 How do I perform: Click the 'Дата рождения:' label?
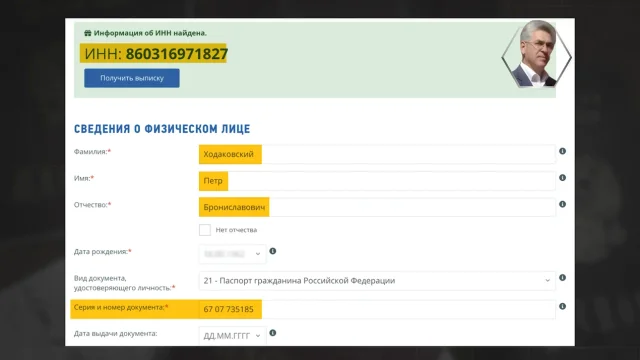102,251
